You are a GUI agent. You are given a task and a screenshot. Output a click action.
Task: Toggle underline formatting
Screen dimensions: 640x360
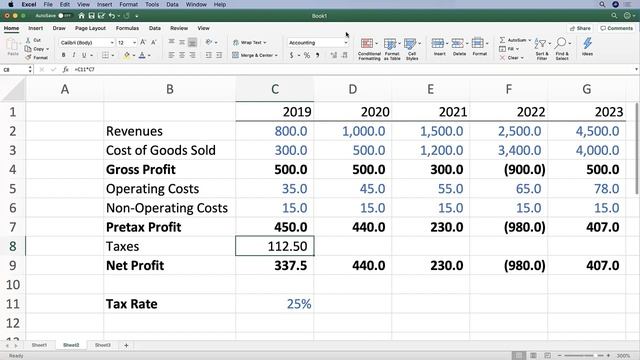point(84,55)
